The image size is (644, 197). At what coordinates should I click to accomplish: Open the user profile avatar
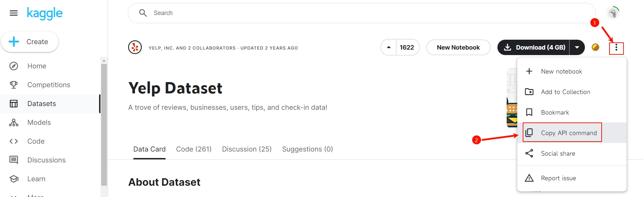click(x=613, y=13)
